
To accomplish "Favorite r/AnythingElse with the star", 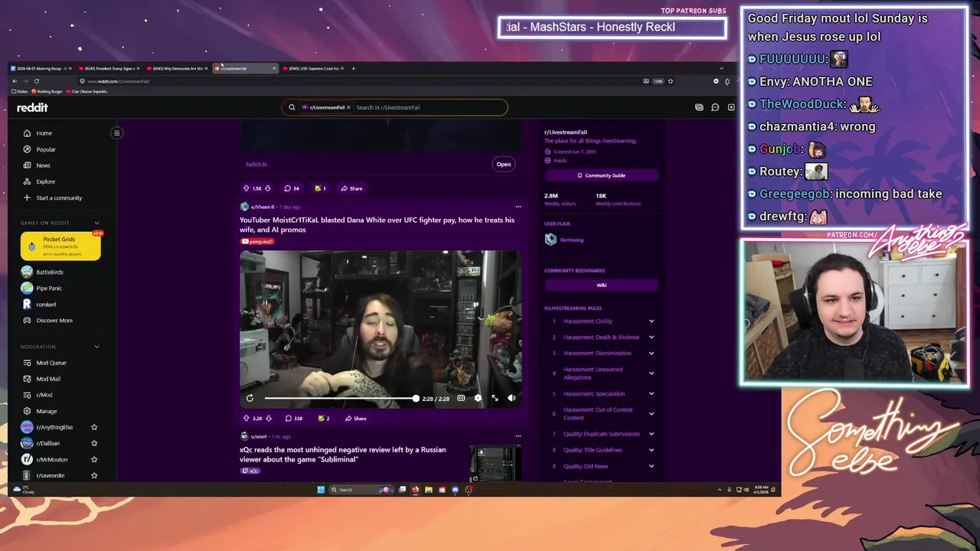I will tap(94, 427).
